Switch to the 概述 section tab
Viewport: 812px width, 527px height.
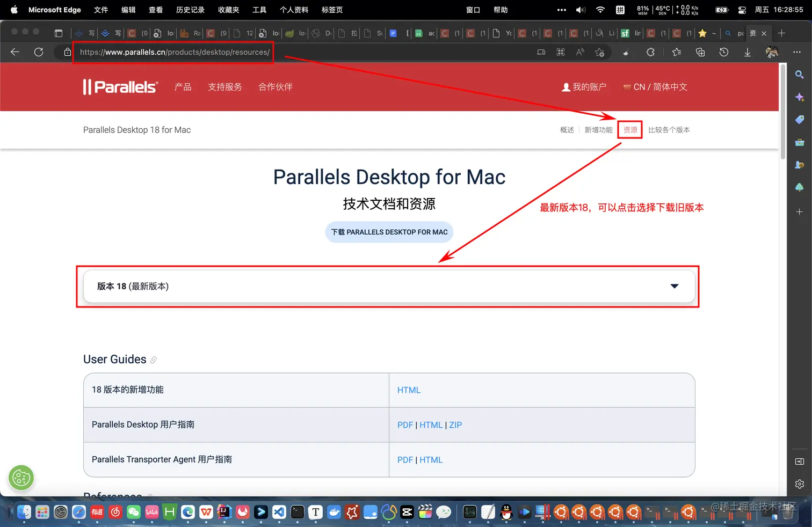[x=567, y=130]
